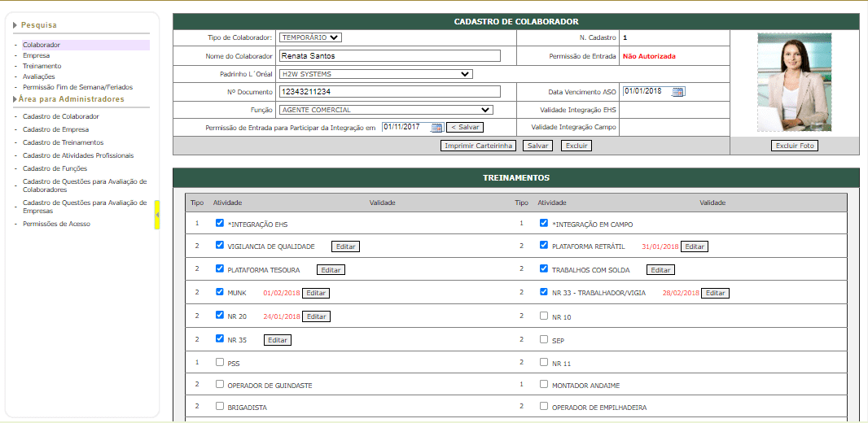Open Tipo de Colaborador dropdown

click(310, 37)
